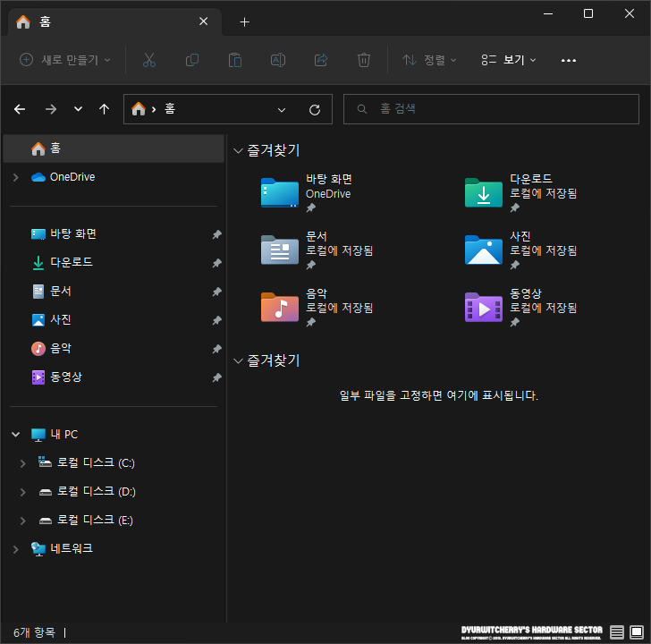Expand address bar history dropdown
This screenshot has height=644, width=651.
282,110
